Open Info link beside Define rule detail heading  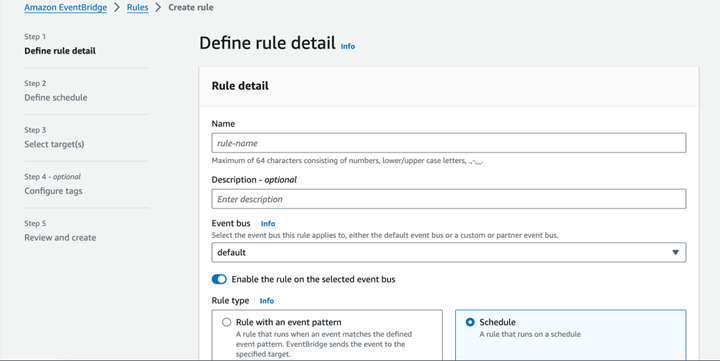[x=348, y=46]
